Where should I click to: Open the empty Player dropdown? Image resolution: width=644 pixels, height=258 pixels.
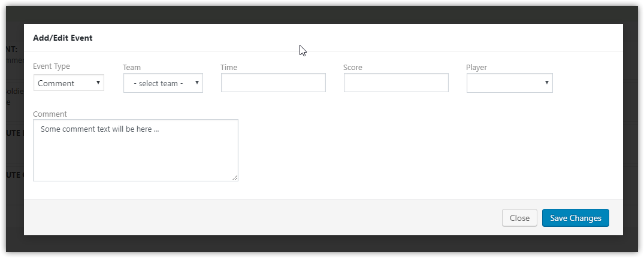tap(509, 83)
